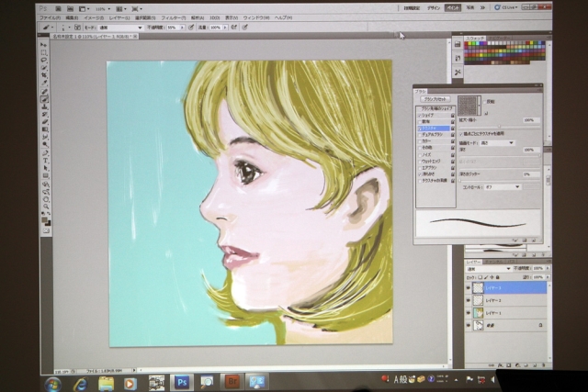This screenshot has height=392, width=588.
Task: Open the texture pattern picker arrow
Action: pyautogui.click(x=479, y=106)
